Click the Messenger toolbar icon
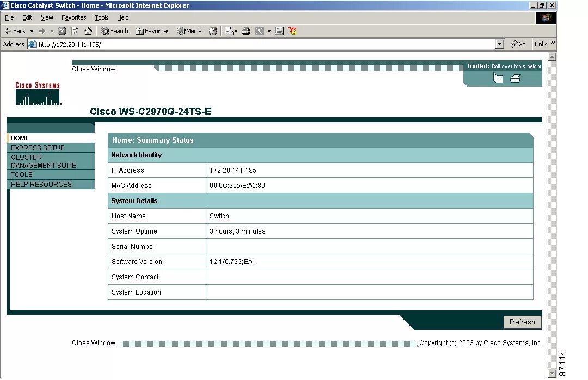588x380 pixels. click(x=292, y=31)
